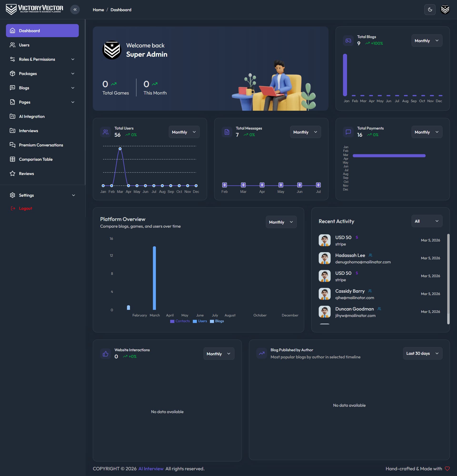
Task: Toggle dark mode with the moon icon
Action: click(430, 10)
